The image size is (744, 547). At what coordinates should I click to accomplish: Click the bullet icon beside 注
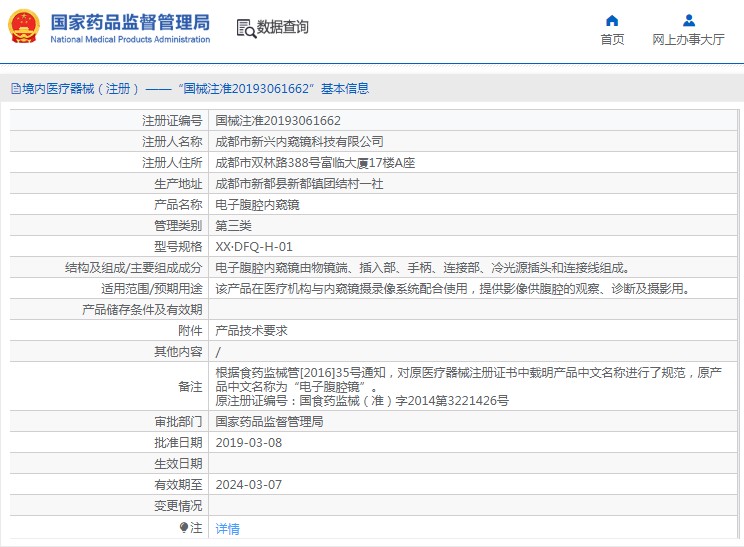pos(184,527)
